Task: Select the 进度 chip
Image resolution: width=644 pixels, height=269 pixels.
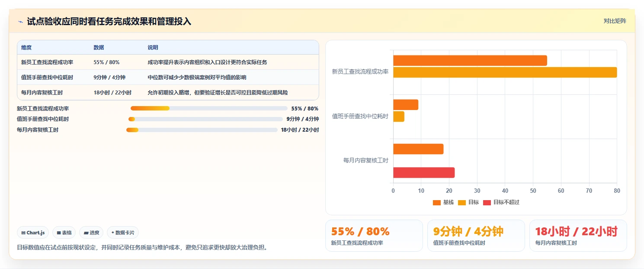Action: [x=91, y=233]
